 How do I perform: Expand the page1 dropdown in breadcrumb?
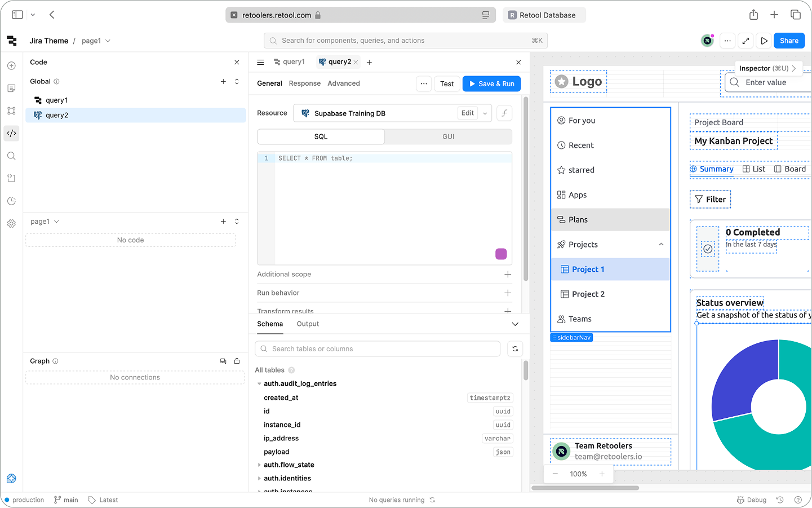[x=108, y=41]
